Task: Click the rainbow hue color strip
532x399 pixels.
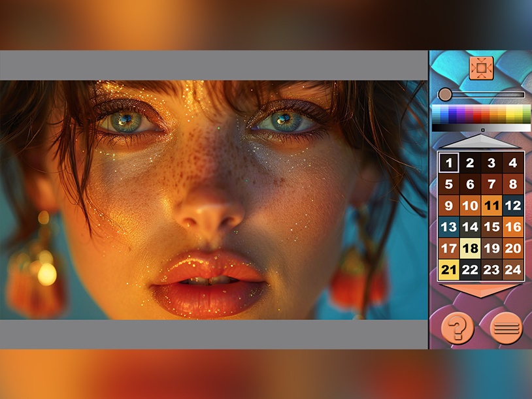Action: pos(481,114)
